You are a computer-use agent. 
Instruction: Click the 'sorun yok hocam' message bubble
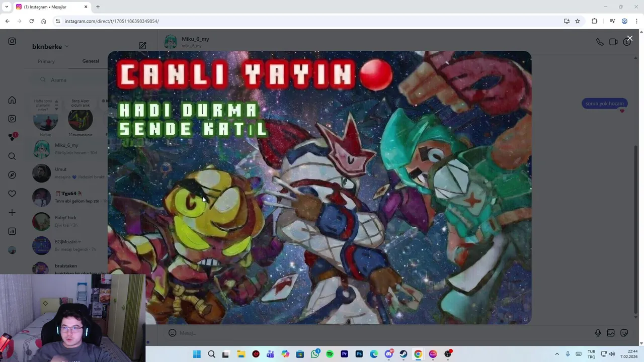click(604, 104)
